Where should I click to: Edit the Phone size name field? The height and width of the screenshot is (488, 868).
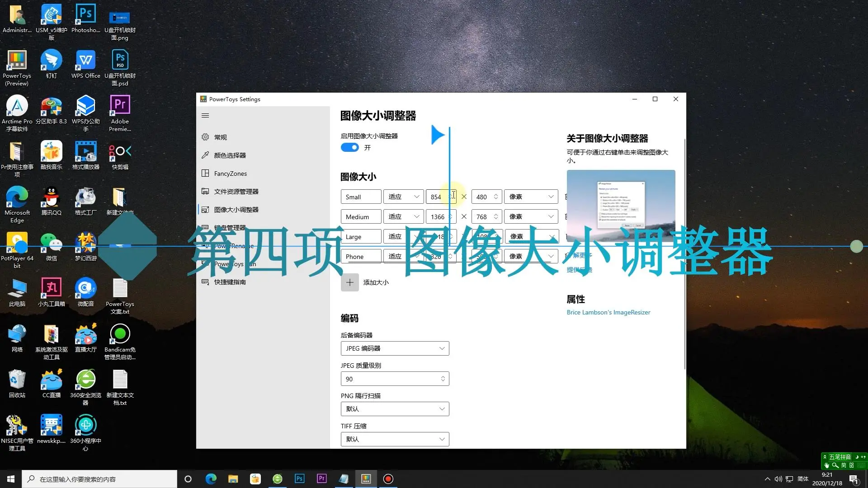click(361, 257)
